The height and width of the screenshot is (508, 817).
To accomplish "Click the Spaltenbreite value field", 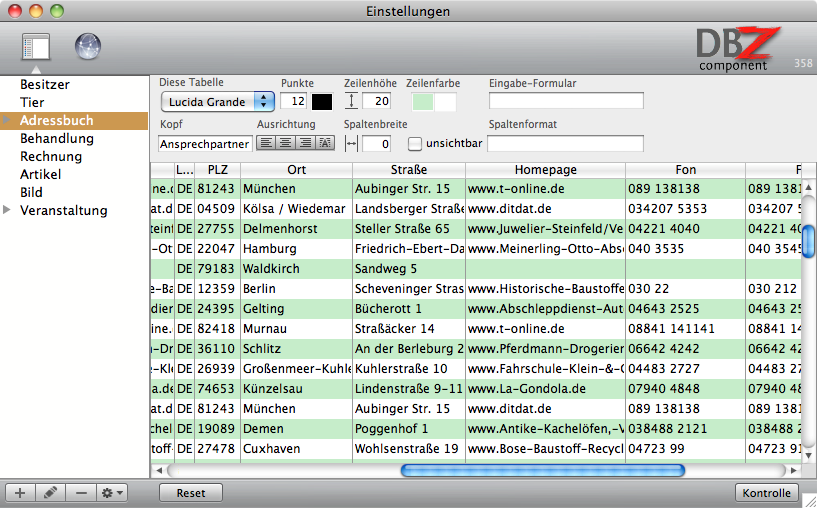I will pos(377,144).
